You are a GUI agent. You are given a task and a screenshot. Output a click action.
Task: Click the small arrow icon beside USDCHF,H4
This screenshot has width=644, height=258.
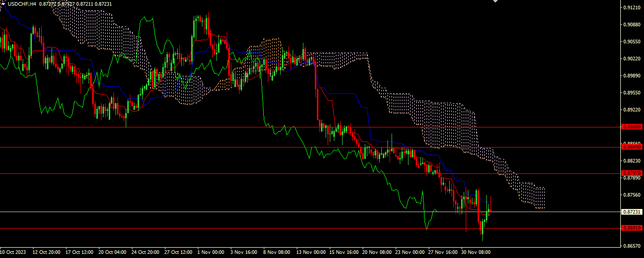tap(3, 3)
